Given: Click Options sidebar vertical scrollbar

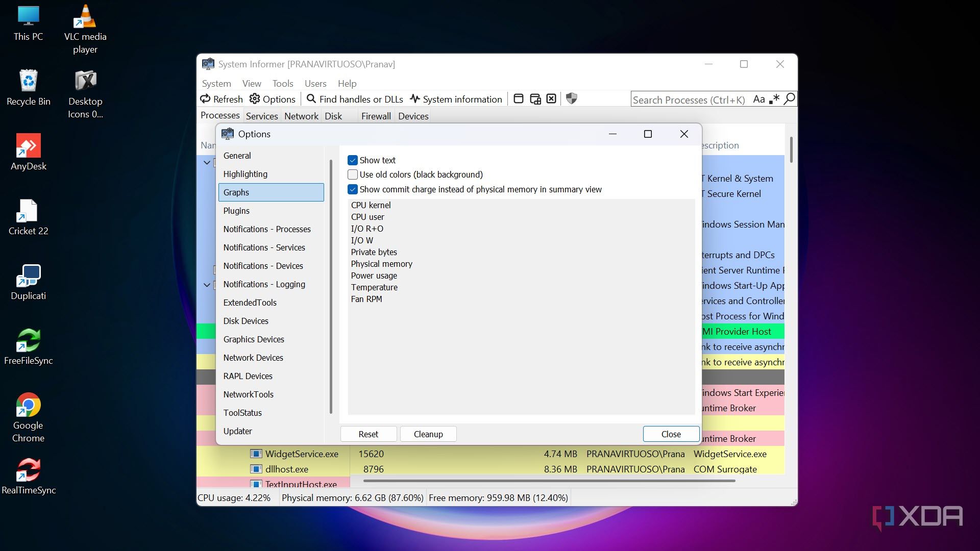Looking at the screenshot, I should (x=331, y=286).
